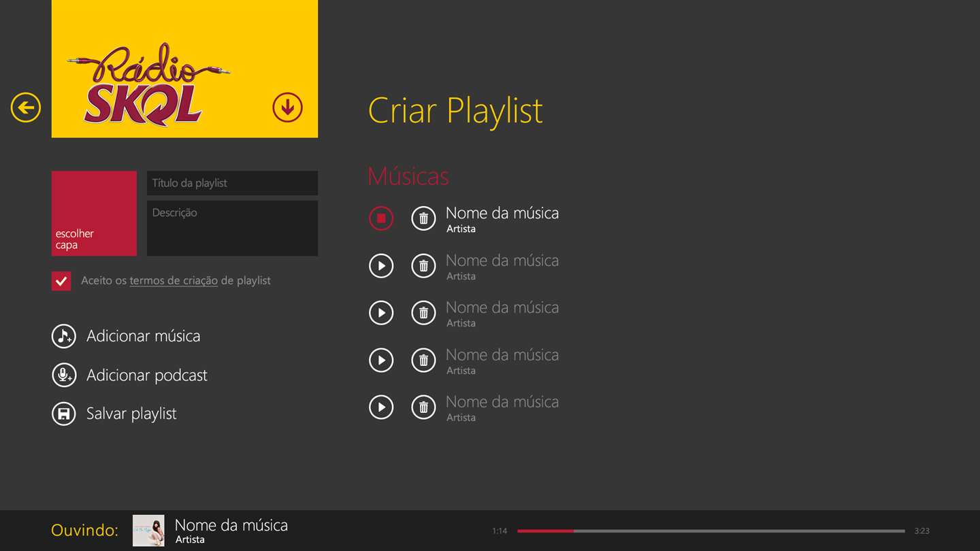Click the Adicionar podcast label
This screenshot has height=551, width=980.
[x=147, y=375]
